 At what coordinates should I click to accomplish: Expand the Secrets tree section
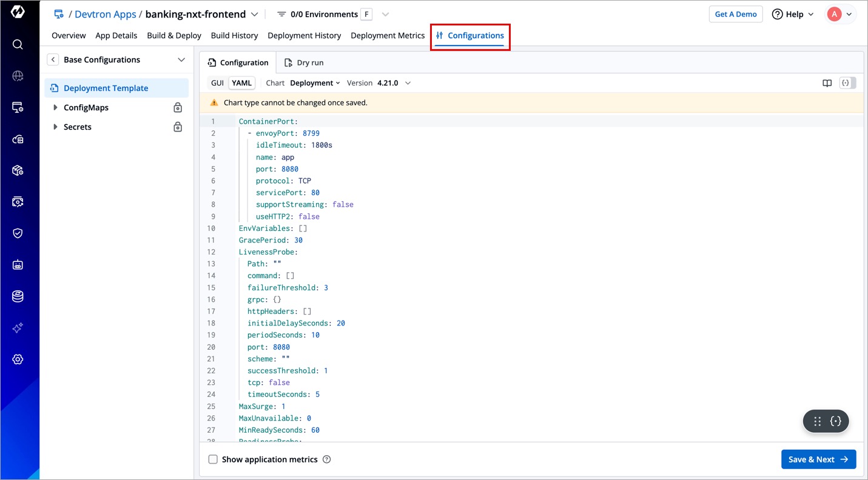click(56, 127)
